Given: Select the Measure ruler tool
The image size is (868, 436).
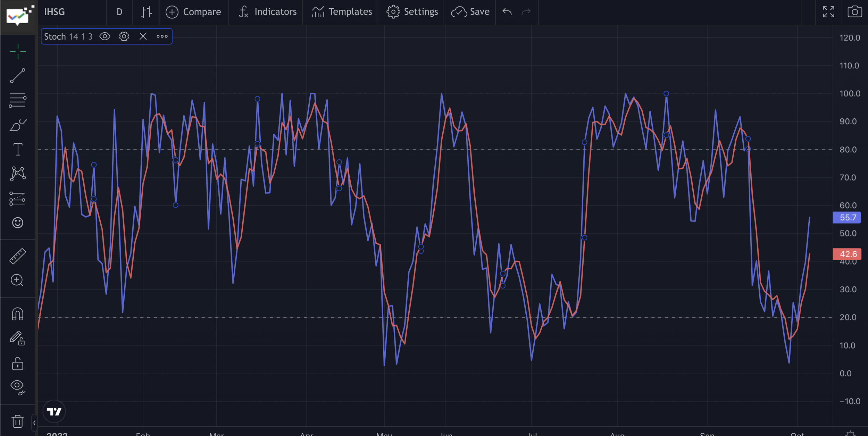Looking at the screenshot, I should 18,255.
